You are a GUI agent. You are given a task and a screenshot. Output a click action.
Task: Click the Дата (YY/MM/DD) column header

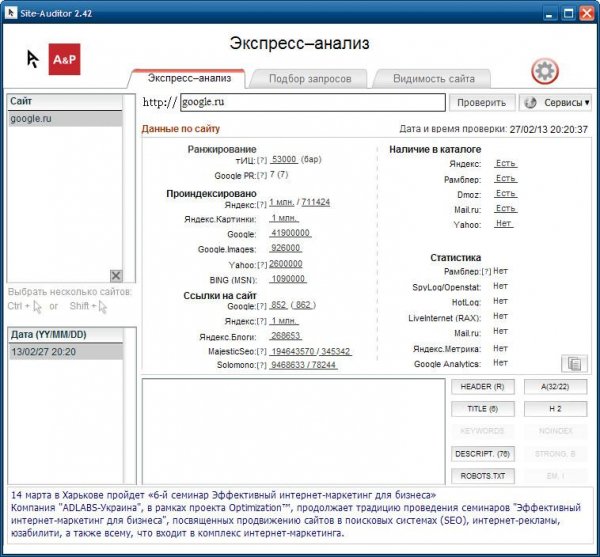coord(65,335)
